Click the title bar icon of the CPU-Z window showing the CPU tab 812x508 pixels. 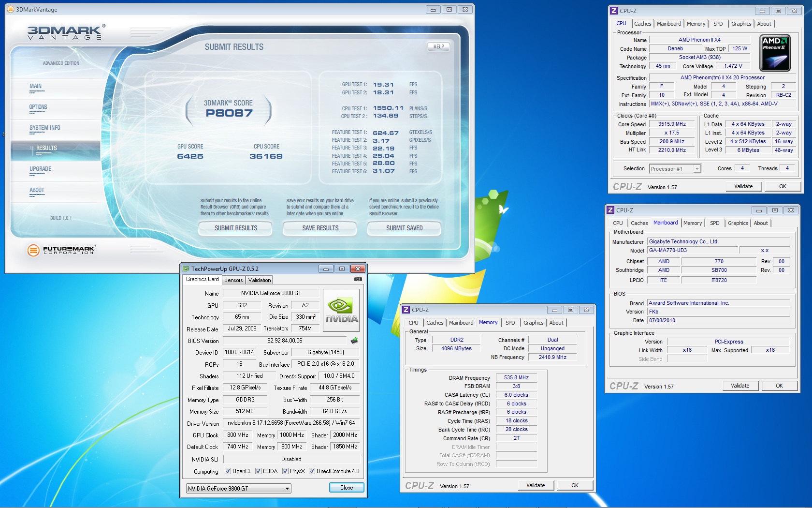point(614,11)
